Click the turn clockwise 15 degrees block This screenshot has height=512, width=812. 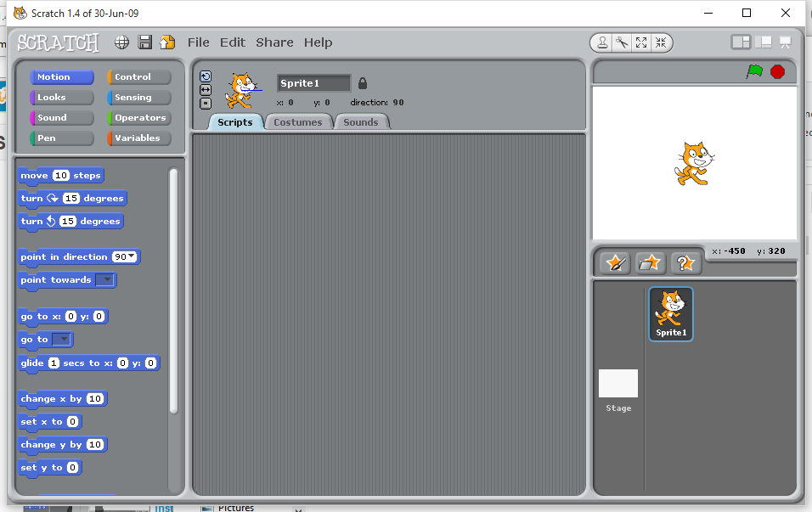pos(72,199)
